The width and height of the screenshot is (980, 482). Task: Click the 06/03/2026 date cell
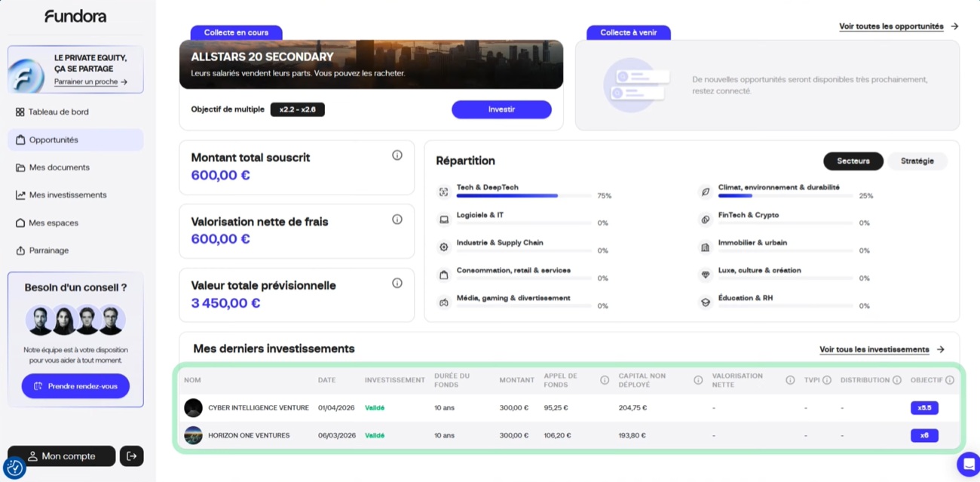click(x=336, y=435)
